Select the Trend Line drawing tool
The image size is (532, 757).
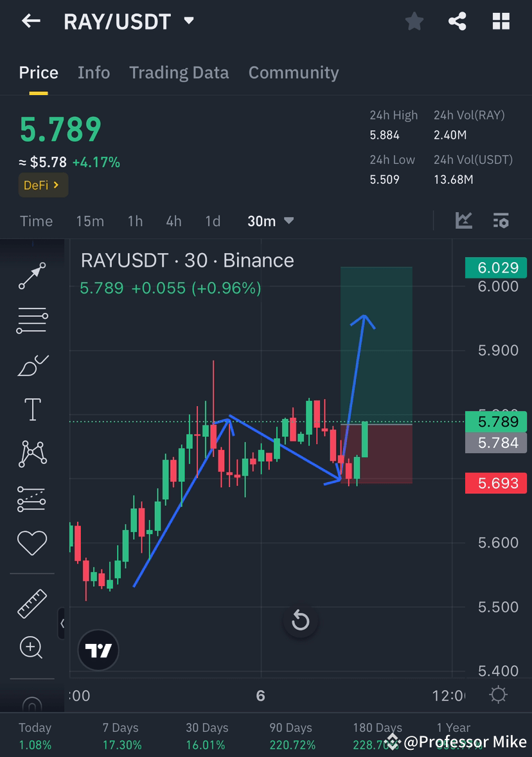coord(31,276)
